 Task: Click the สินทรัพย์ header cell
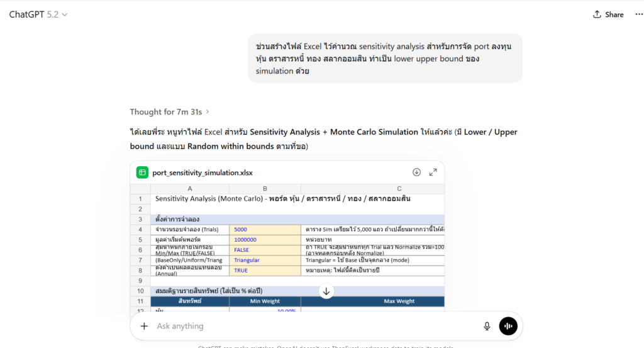click(190, 301)
